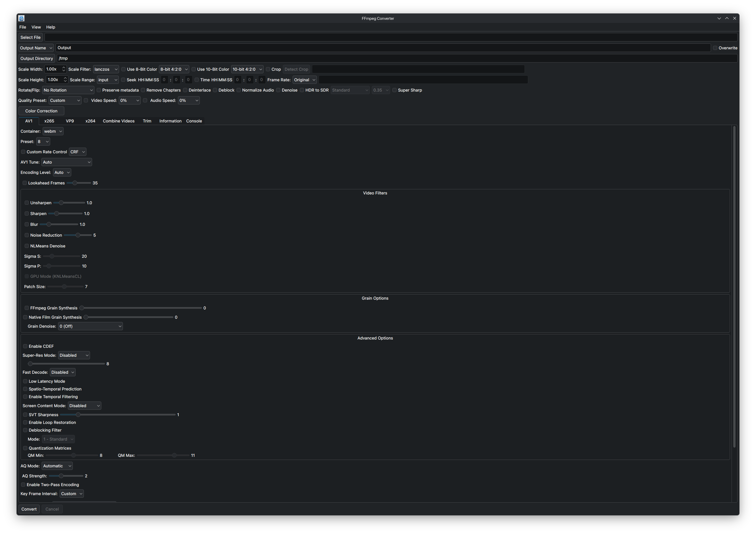Adjust the AQ Strength slider
This screenshot has width=756, height=535.
coord(66,476)
